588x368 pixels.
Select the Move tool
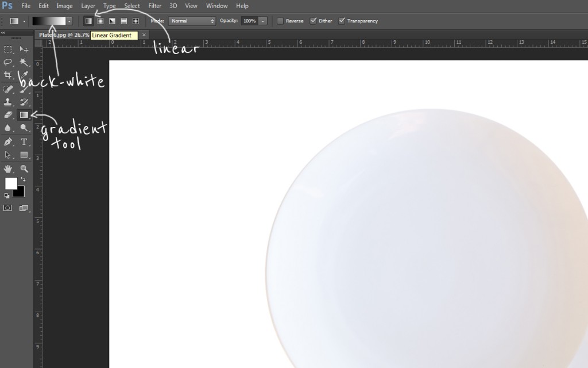(24, 51)
